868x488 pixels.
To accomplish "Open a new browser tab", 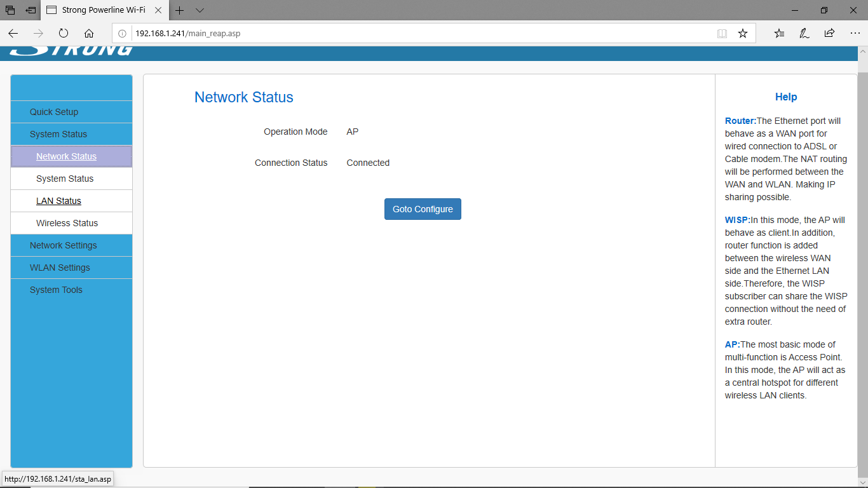I will pos(180,10).
